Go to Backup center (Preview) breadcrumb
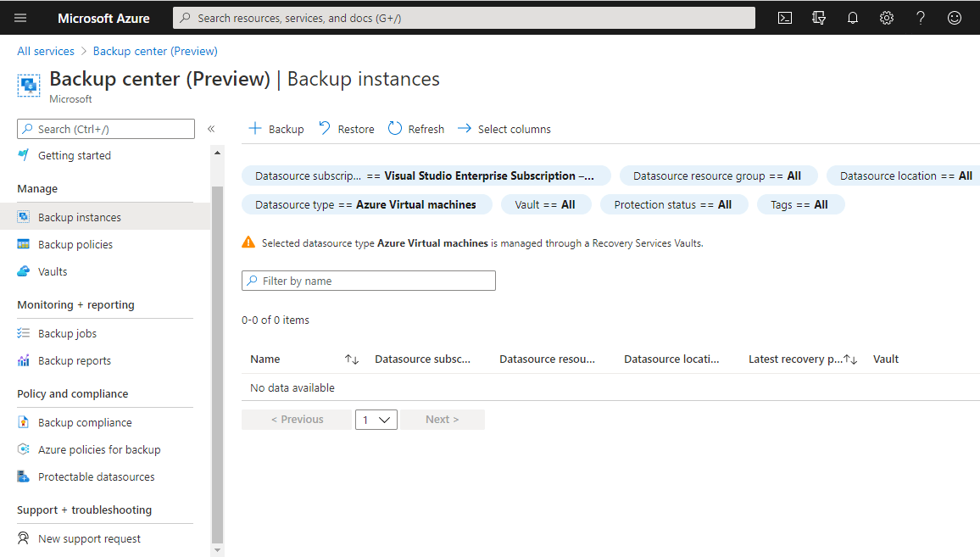980x557 pixels. click(155, 51)
